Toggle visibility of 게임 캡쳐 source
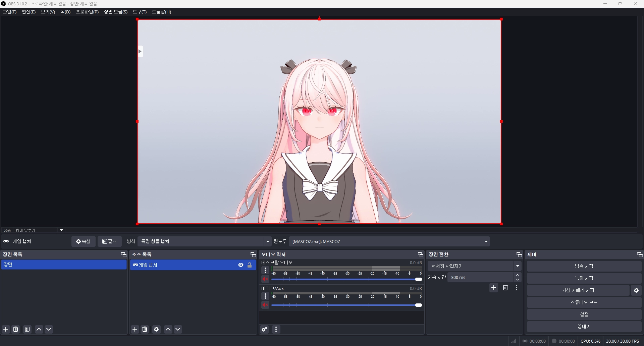The height and width of the screenshot is (346, 644). [x=241, y=265]
